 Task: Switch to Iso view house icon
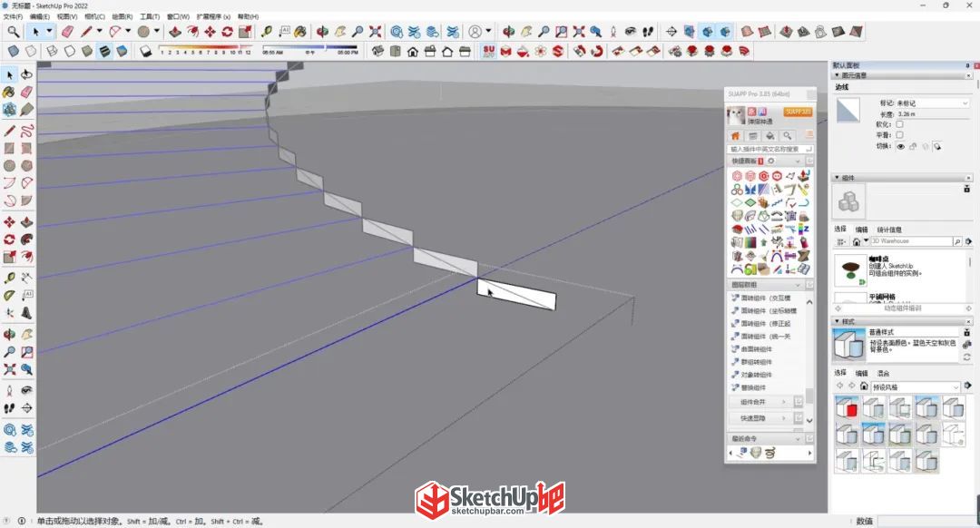(377, 51)
